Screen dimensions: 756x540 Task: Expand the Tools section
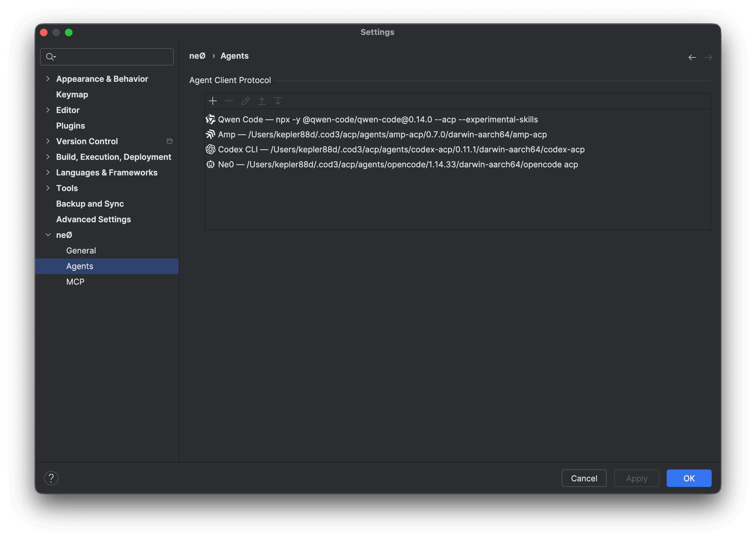point(48,188)
